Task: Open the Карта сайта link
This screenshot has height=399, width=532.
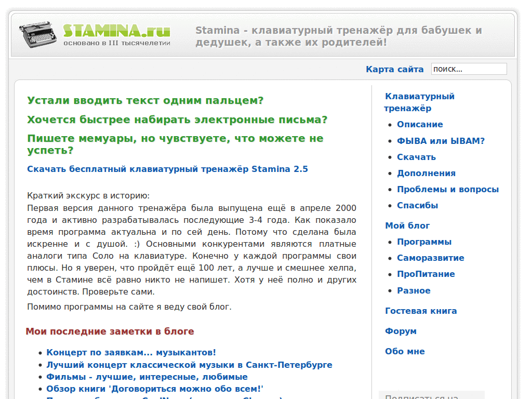Action: (x=395, y=69)
